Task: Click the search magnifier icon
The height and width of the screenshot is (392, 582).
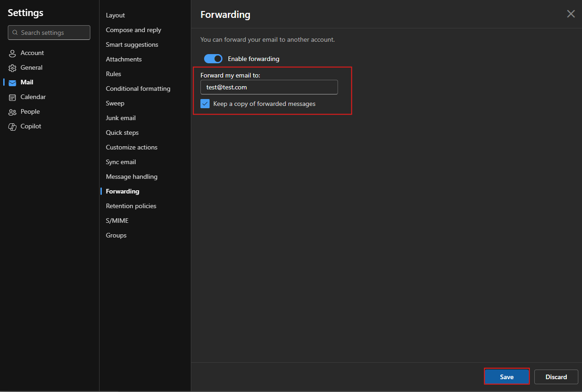Action: [15, 33]
